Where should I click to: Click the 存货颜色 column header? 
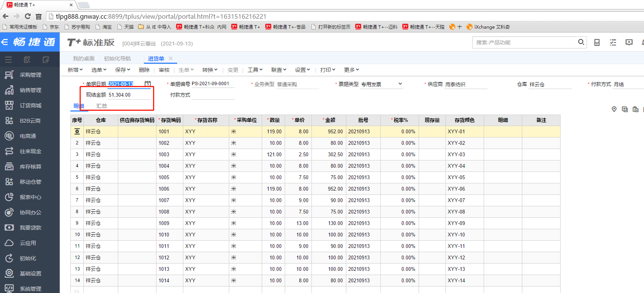pyautogui.click(x=465, y=120)
